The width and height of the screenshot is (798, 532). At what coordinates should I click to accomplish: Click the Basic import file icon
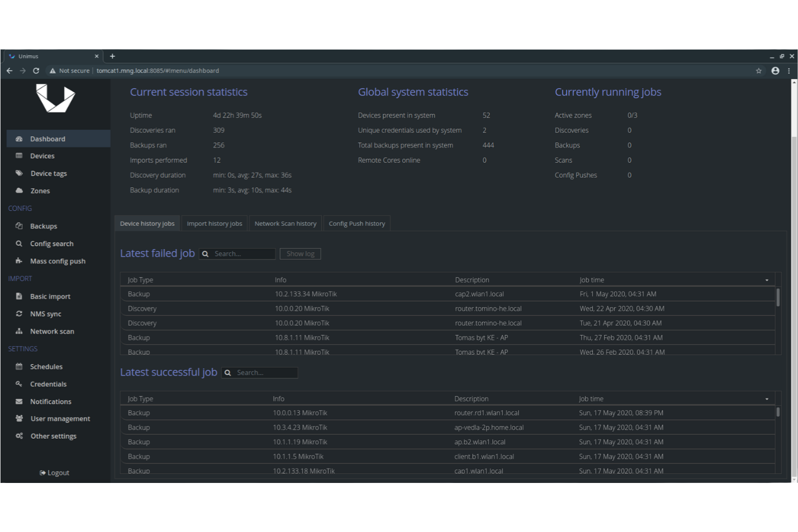point(19,296)
